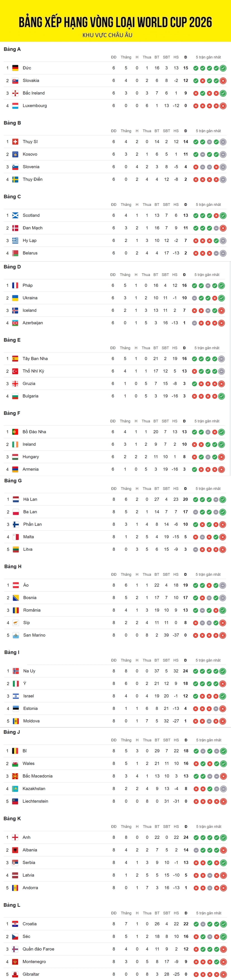Click the Norway flag beside Na Uy
The width and height of the screenshot is (231, 980).
16,671
